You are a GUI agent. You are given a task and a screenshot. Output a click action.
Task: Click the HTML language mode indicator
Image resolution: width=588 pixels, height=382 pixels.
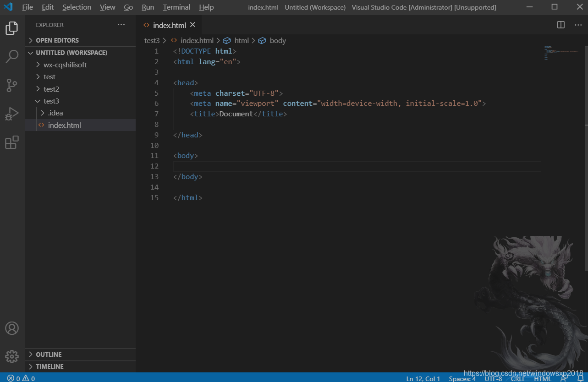tap(543, 378)
